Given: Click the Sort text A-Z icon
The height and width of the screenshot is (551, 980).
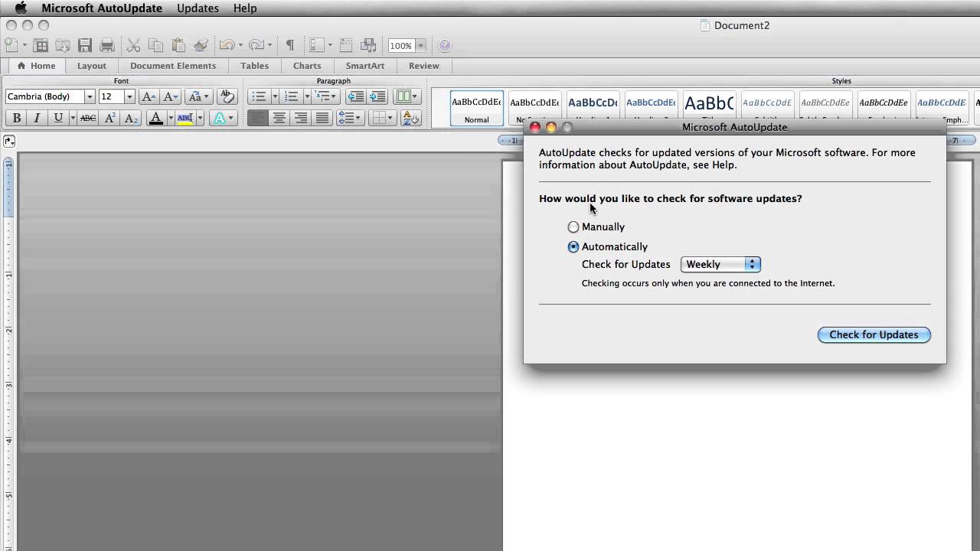Looking at the screenshot, I should 411,118.
